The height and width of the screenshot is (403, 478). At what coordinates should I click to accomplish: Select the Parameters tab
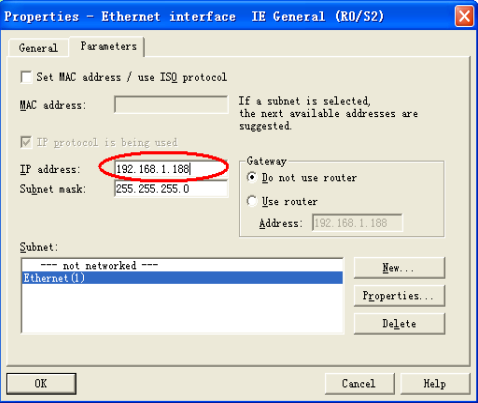107,47
